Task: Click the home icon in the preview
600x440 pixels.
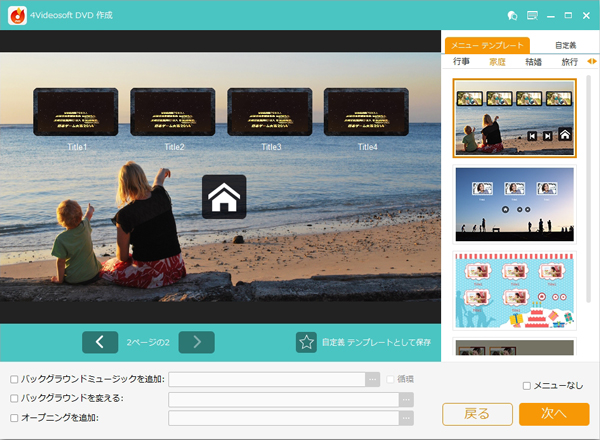Action: tap(224, 198)
